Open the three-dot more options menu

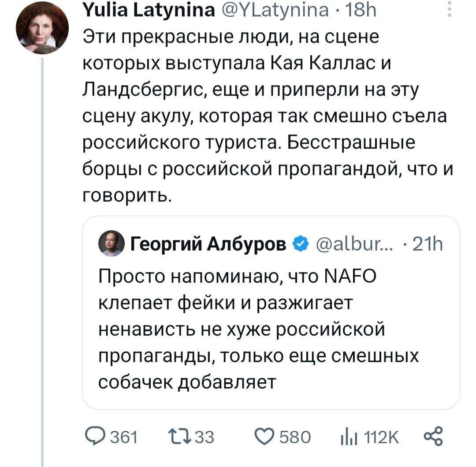pyautogui.click(x=449, y=10)
